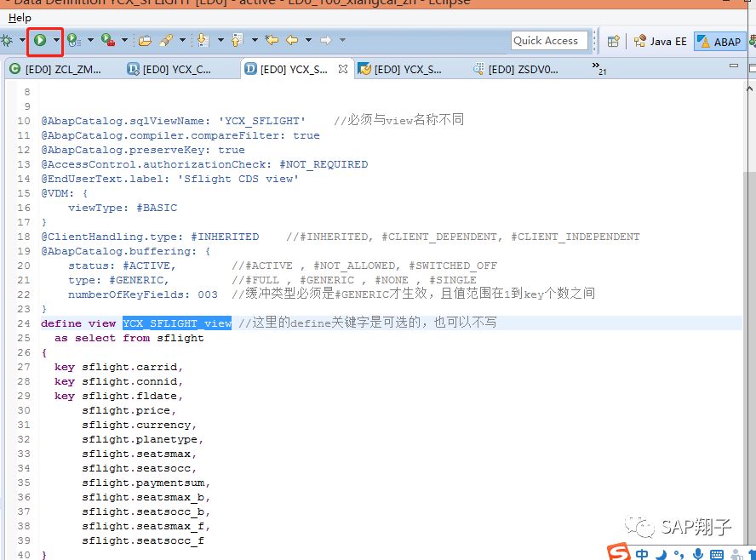
Task: Click the sflight.paymentsum field
Action: (x=146, y=483)
